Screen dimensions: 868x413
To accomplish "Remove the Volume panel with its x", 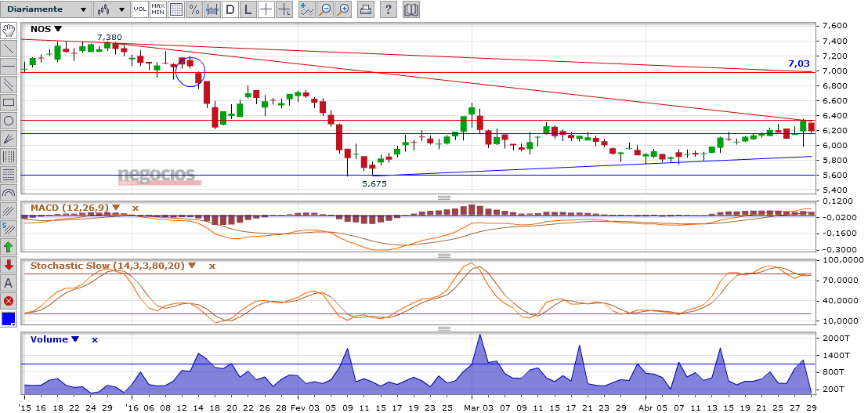I will pyautogui.click(x=94, y=339).
